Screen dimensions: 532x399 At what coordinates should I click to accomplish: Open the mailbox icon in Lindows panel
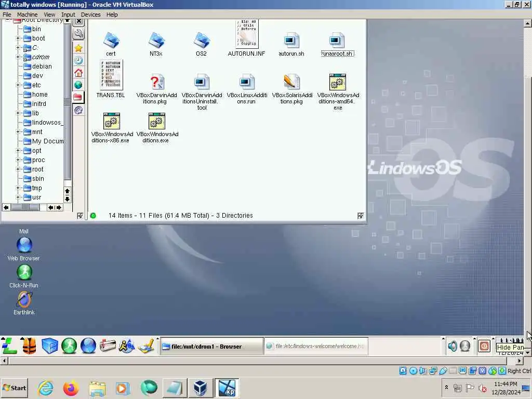[108, 345]
